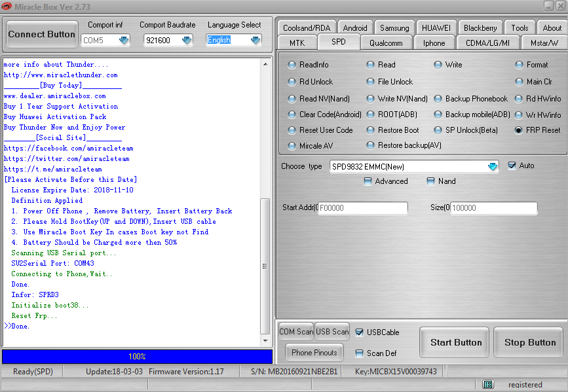Switch to the Iphone tab
This screenshot has height=392, width=568.
[x=434, y=43]
